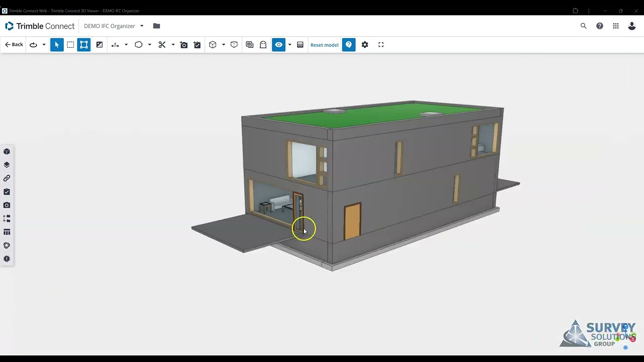The width and height of the screenshot is (644, 362).
Task: Toggle the eye visibility button
Action: [x=279, y=45]
